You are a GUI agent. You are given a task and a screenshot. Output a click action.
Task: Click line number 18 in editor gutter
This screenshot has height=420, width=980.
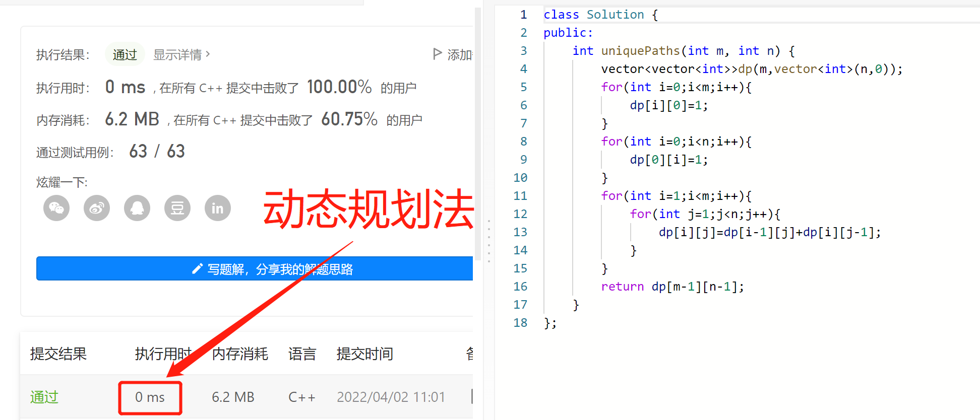(x=520, y=323)
